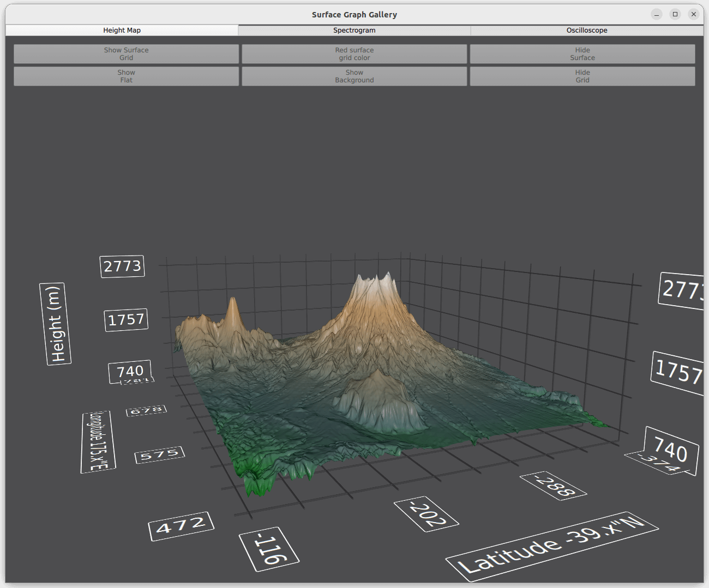Minimize the Surface Graph Gallery window
The image size is (709, 588).
point(657,15)
